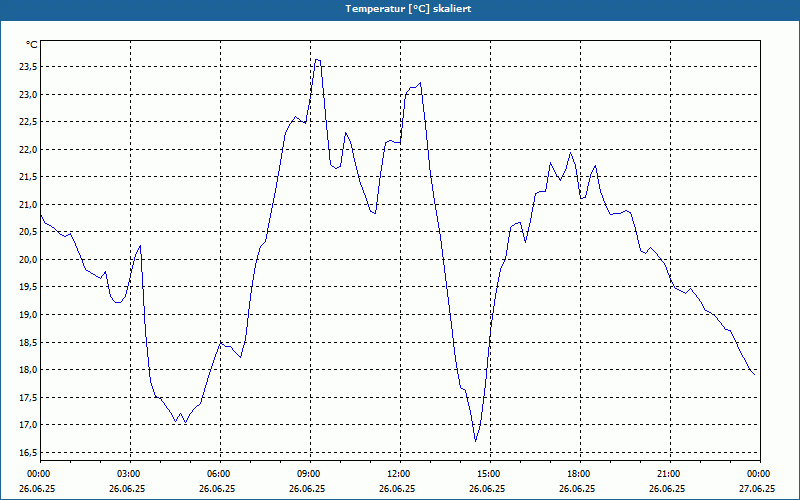Click the 26.06.25 date under 09:00
The width and height of the screenshot is (800, 500).
tap(307, 488)
